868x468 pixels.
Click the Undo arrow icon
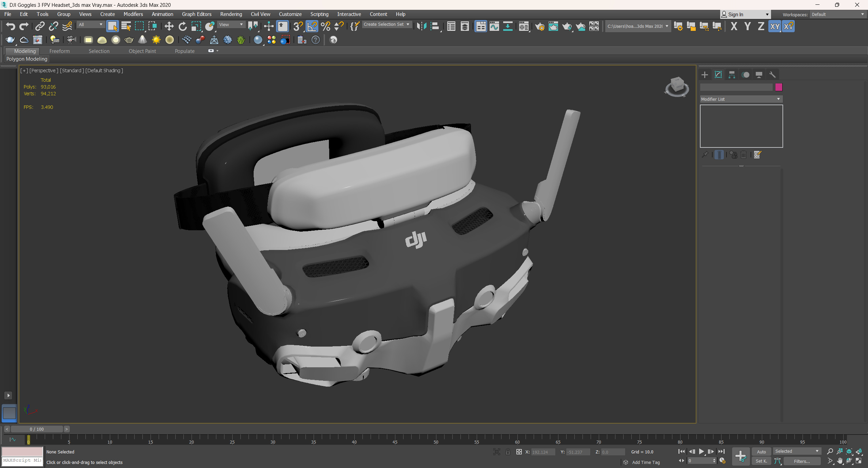coord(10,26)
